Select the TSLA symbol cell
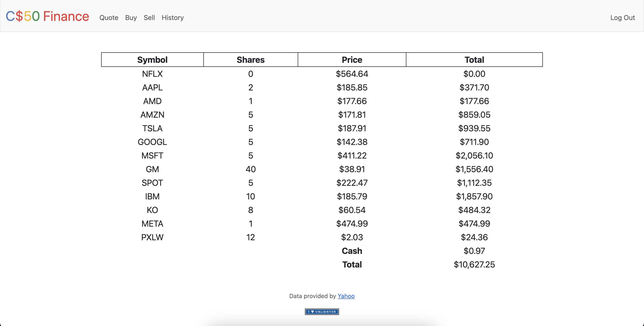The height and width of the screenshot is (326, 644). 152,128
